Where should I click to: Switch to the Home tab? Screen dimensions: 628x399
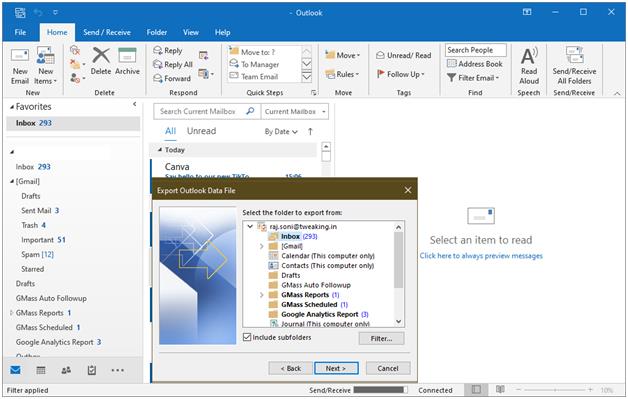[x=57, y=32]
